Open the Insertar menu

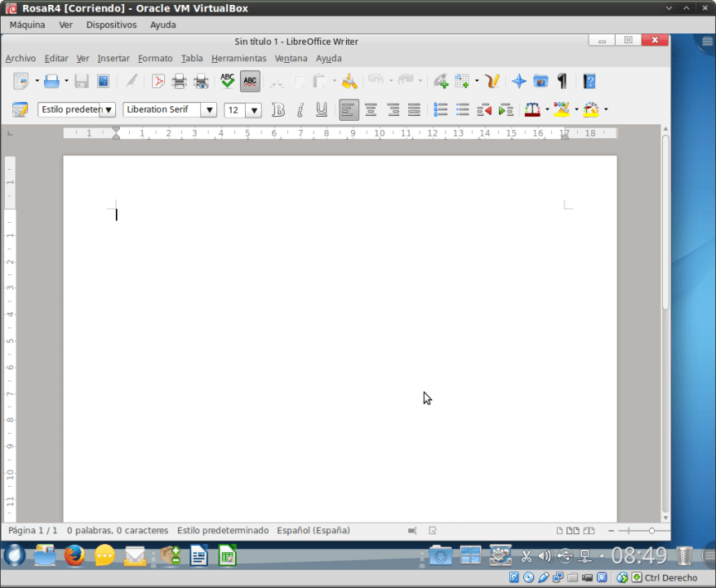[x=113, y=58]
